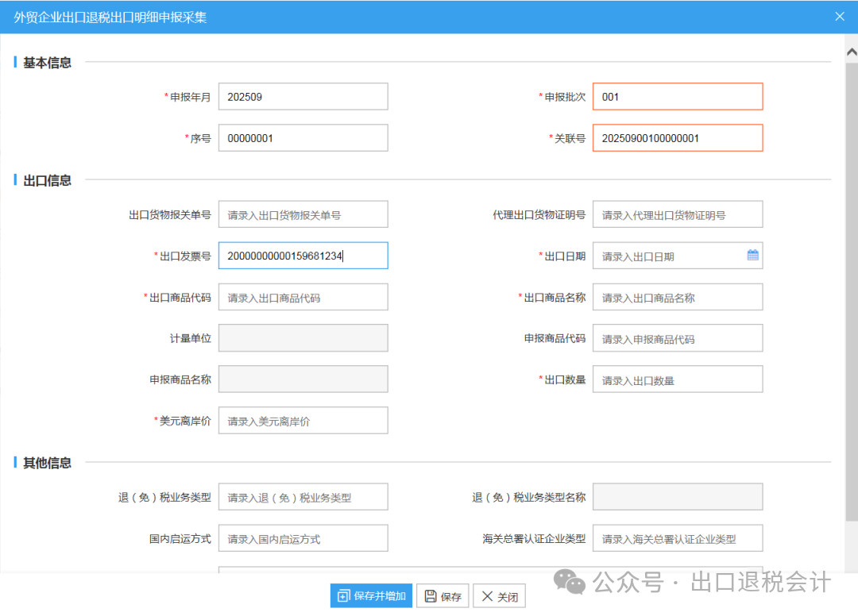
Task: Select the 出口数量 input box
Action: [678, 379]
